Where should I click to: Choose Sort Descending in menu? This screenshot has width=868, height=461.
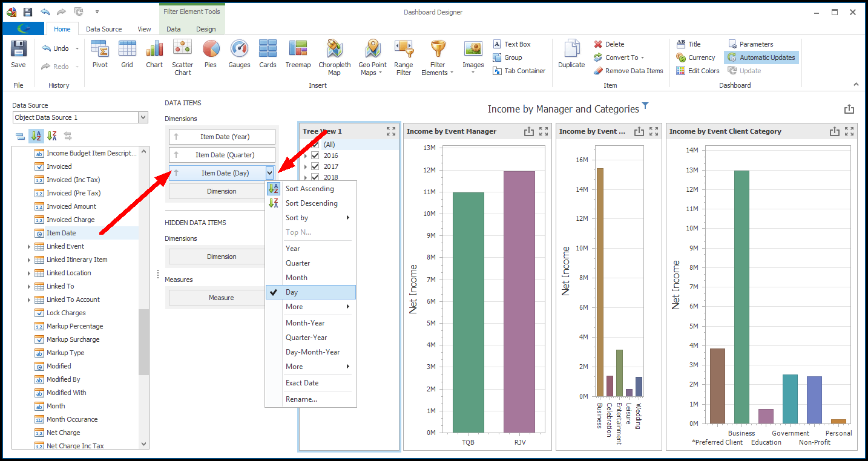coord(311,203)
